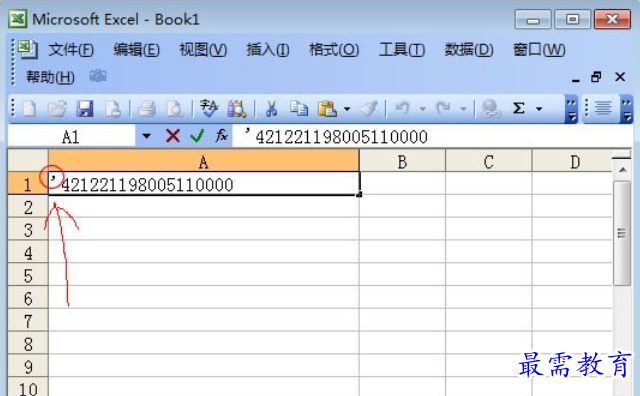The image size is (640, 396).
Task: Open the 格式(O) menu
Action: (x=334, y=50)
